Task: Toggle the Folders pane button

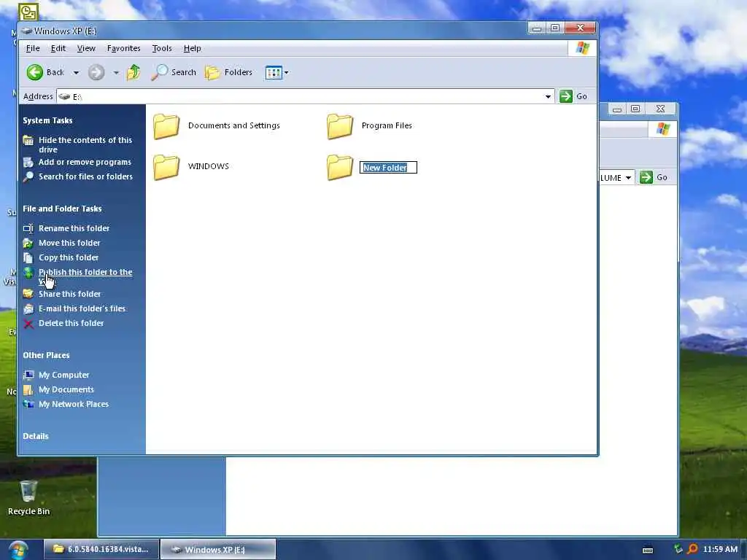Action: 228,72
